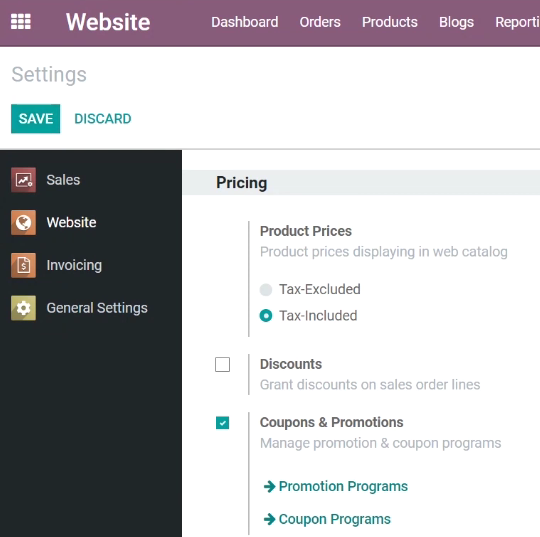This screenshot has width=540, height=537.
Task: Open the apps grid menu icon
Action: pos(21,22)
